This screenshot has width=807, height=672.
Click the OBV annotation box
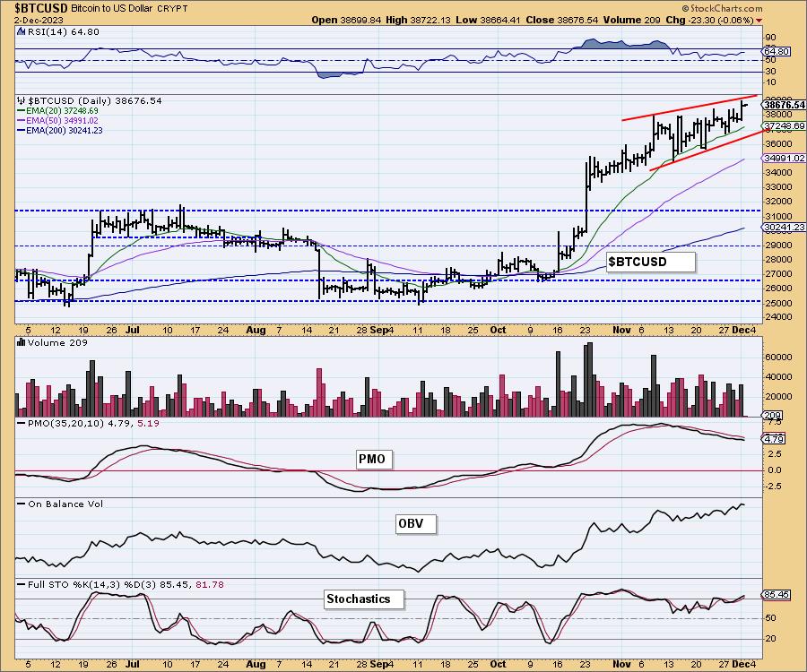[416, 524]
